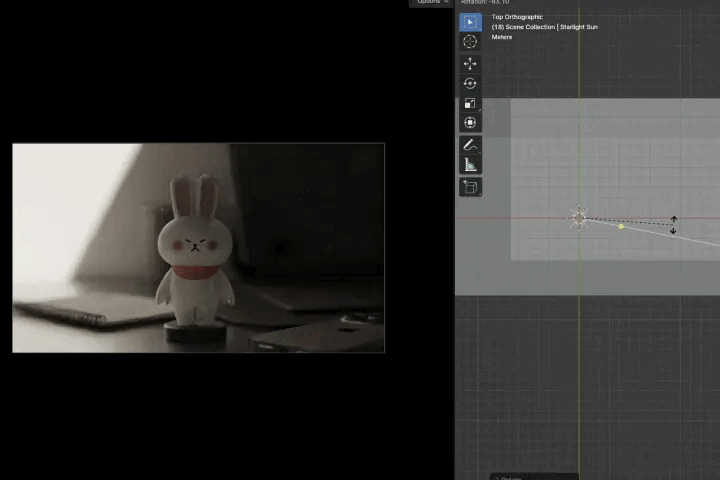720x480 pixels.
Task: Select the Annotate pencil tool
Action: coord(470,145)
